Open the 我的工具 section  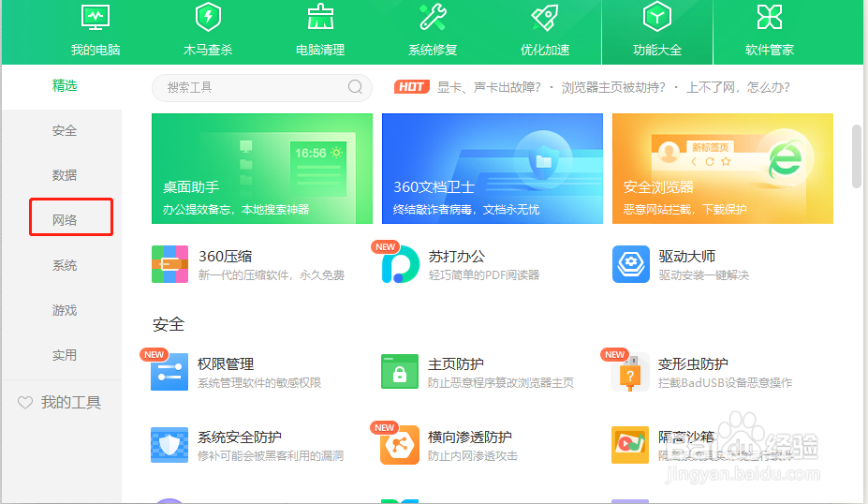[x=71, y=403]
